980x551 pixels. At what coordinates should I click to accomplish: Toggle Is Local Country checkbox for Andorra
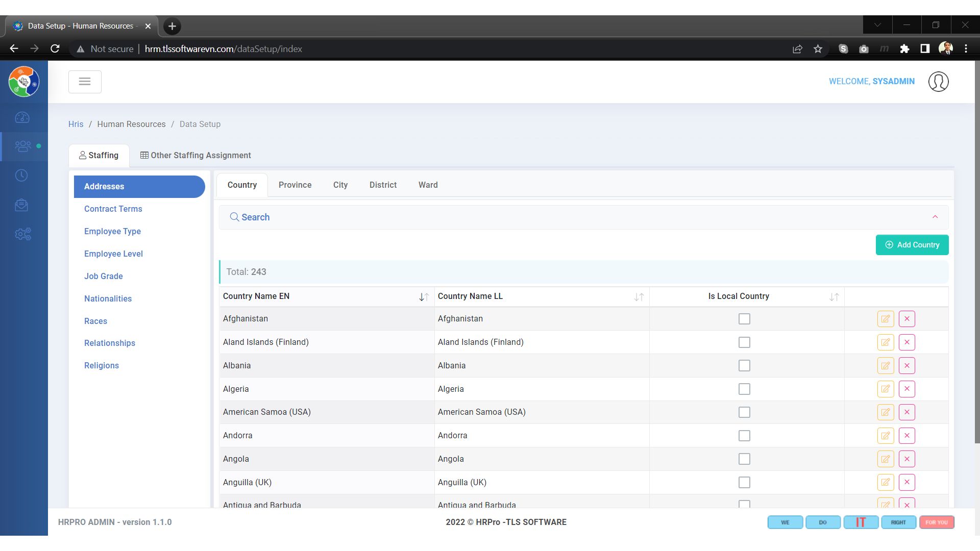[x=744, y=436]
